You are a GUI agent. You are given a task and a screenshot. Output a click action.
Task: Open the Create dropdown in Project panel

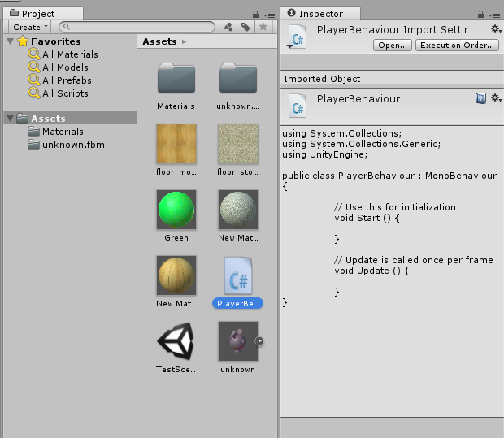point(29,27)
